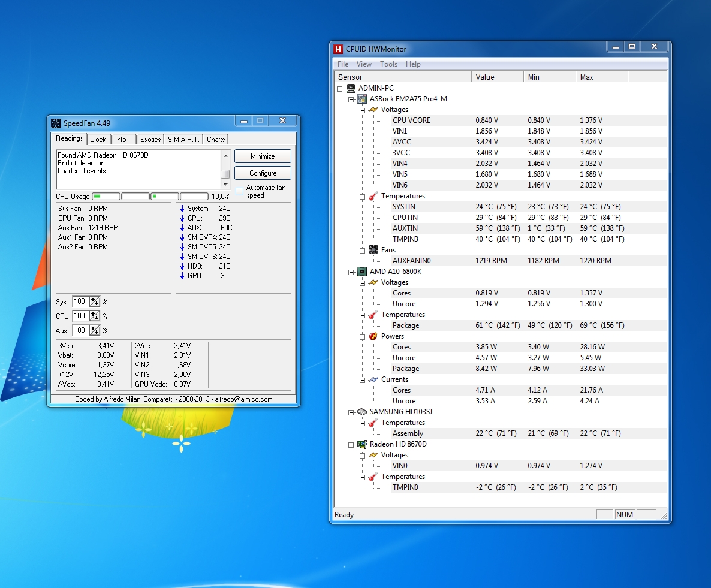711x588 pixels.
Task: Select the AUXFANIN0 fan row
Action: [529, 261]
